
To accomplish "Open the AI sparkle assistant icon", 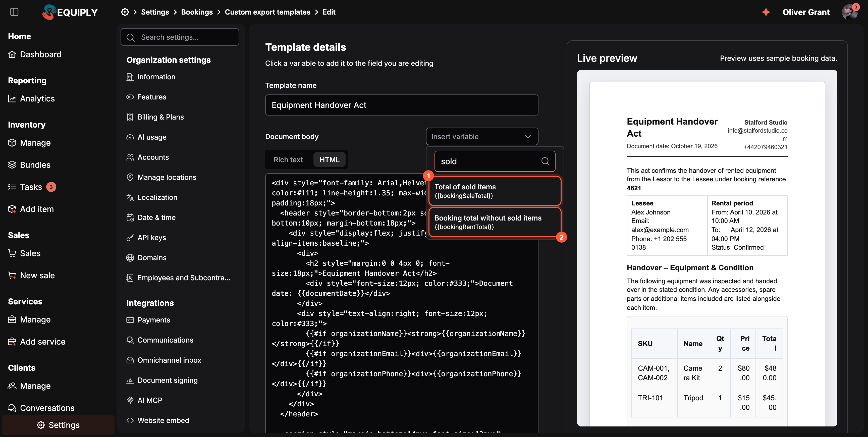I will pyautogui.click(x=766, y=12).
